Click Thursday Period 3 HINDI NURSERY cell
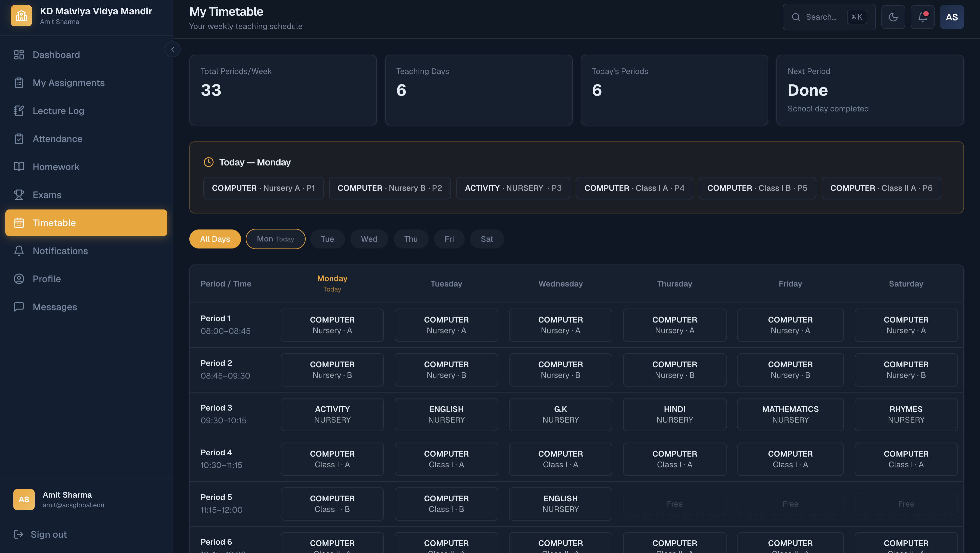This screenshot has width=980, height=553. tap(675, 415)
